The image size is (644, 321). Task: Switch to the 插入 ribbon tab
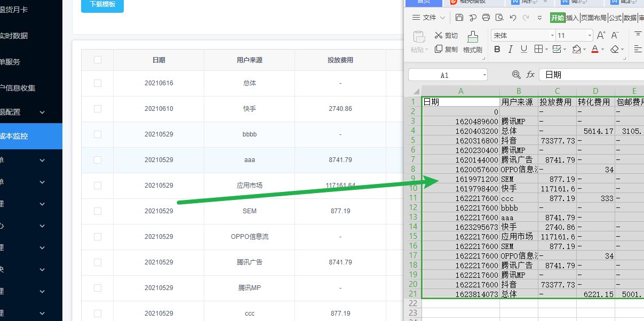pyautogui.click(x=573, y=18)
